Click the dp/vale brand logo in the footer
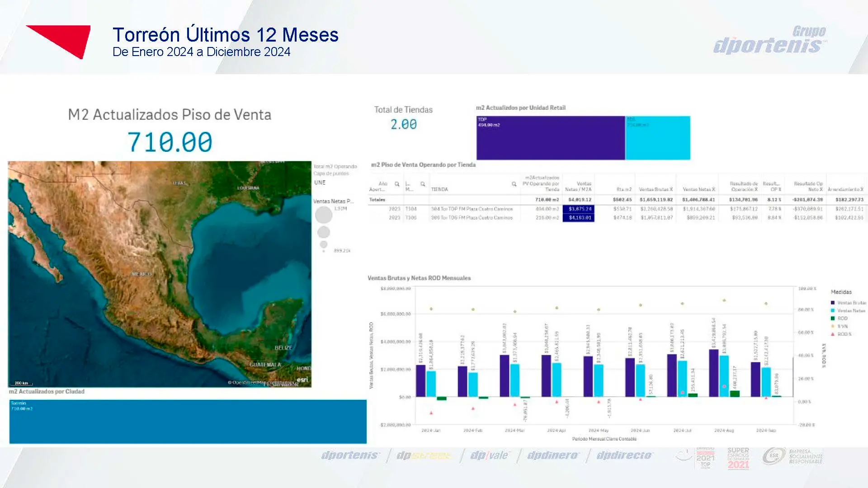 click(x=489, y=455)
